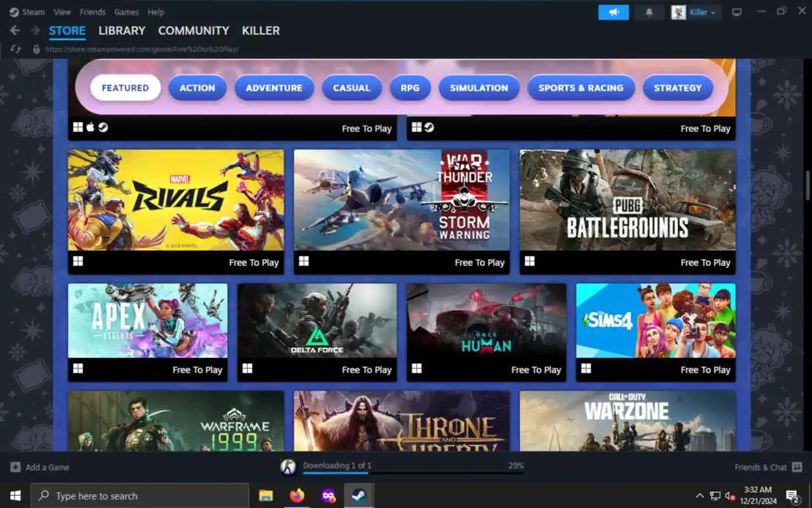The width and height of the screenshot is (812, 508).
Task: Click the downloading game's icon in the bottom bar
Action: 288,467
